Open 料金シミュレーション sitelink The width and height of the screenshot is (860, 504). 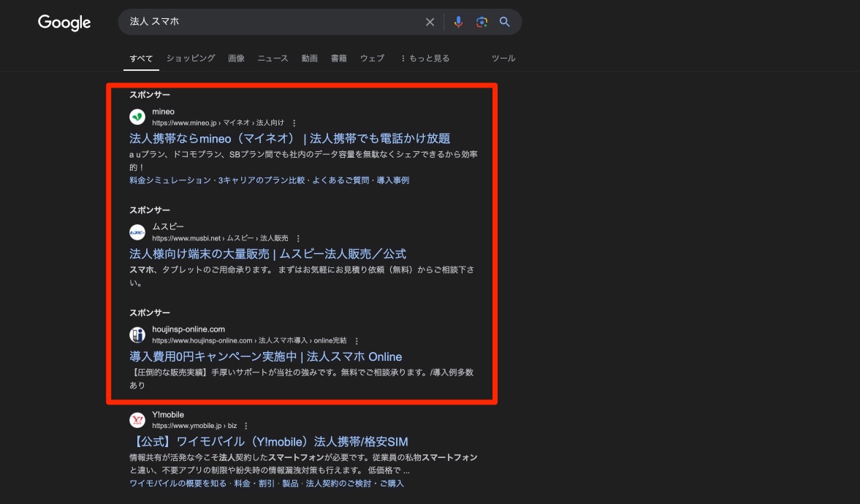[170, 180]
